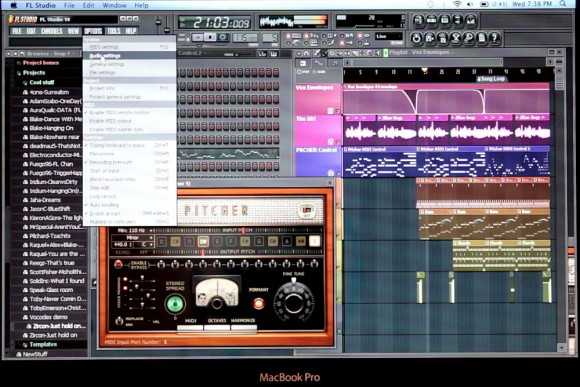Click the transport Record button
This screenshot has height=387, width=580.
pos(222,37)
